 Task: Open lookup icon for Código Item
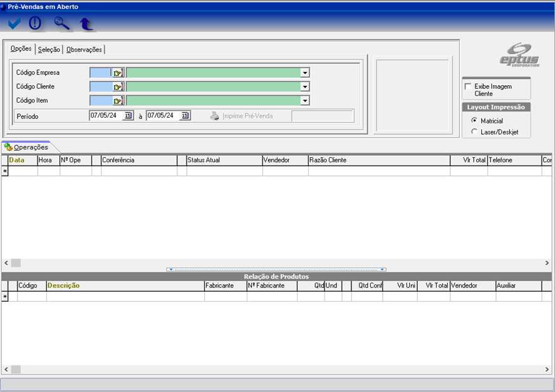(x=118, y=100)
